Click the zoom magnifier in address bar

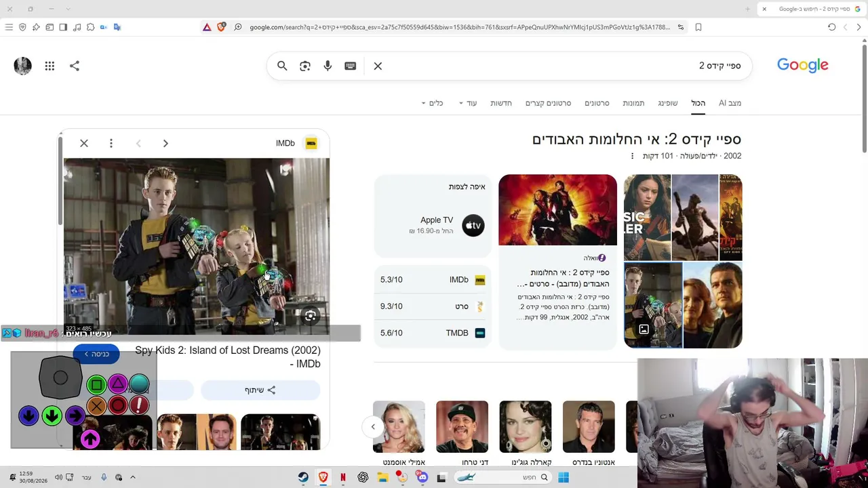pyautogui.click(x=238, y=27)
